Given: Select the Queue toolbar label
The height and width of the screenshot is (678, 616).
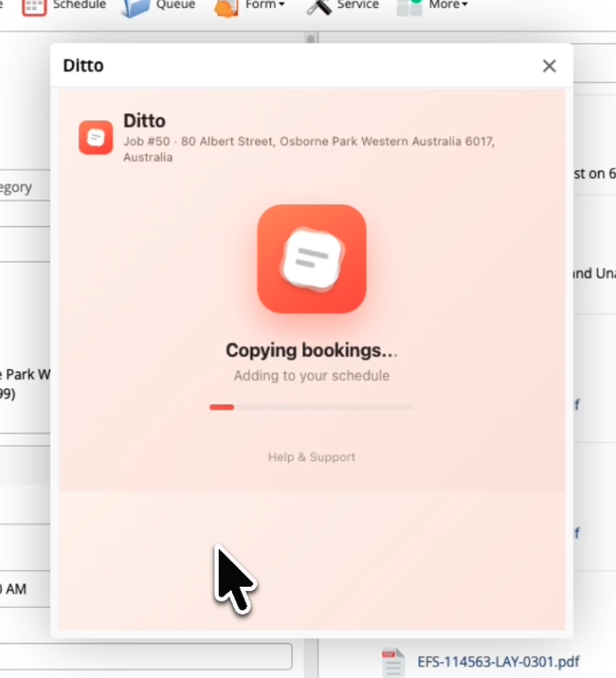Looking at the screenshot, I should [x=176, y=4].
